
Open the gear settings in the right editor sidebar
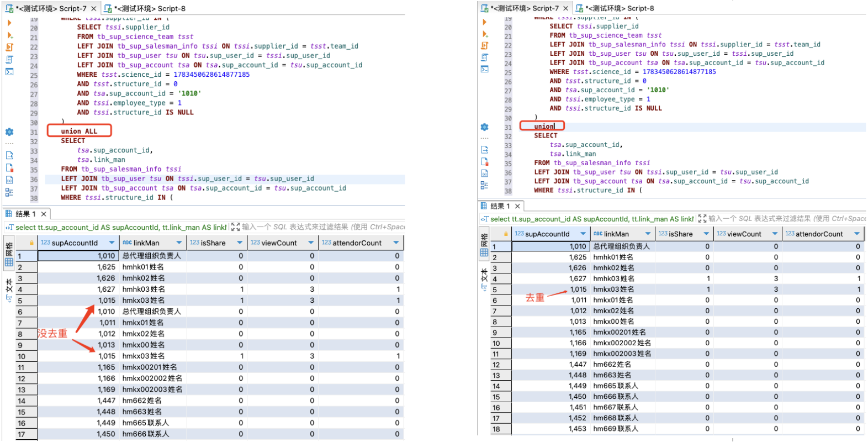(484, 127)
